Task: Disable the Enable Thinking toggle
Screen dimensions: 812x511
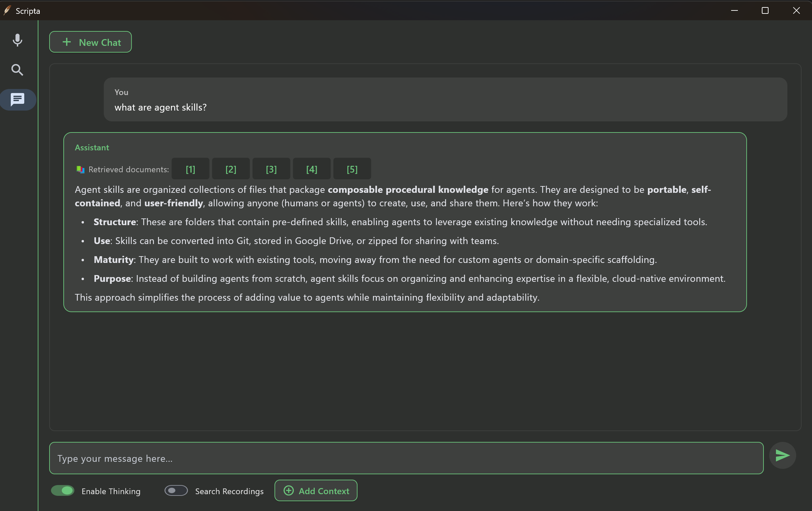Action: (63, 490)
